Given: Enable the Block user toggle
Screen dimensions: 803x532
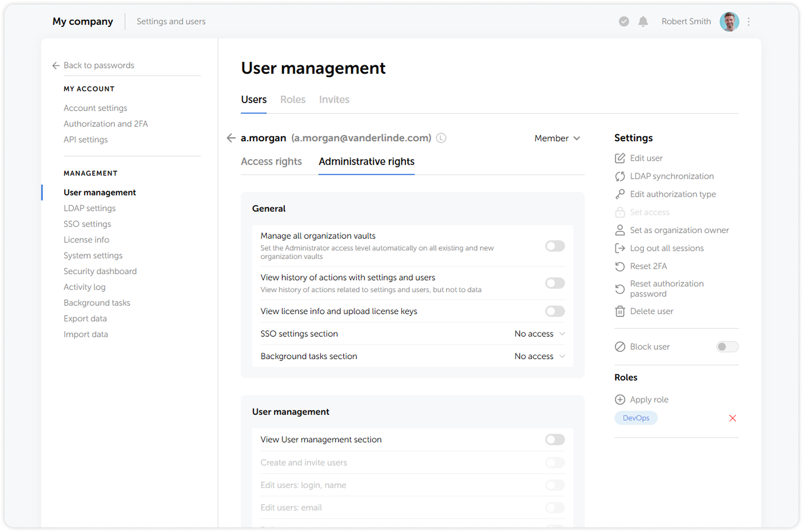Looking at the screenshot, I should click(727, 347).
